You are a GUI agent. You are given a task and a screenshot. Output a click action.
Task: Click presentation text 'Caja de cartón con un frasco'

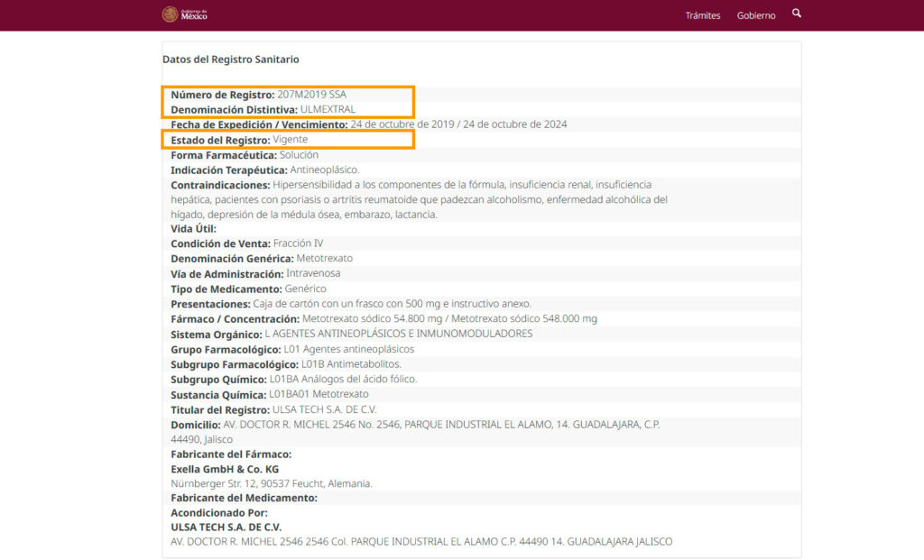(392, 304)
